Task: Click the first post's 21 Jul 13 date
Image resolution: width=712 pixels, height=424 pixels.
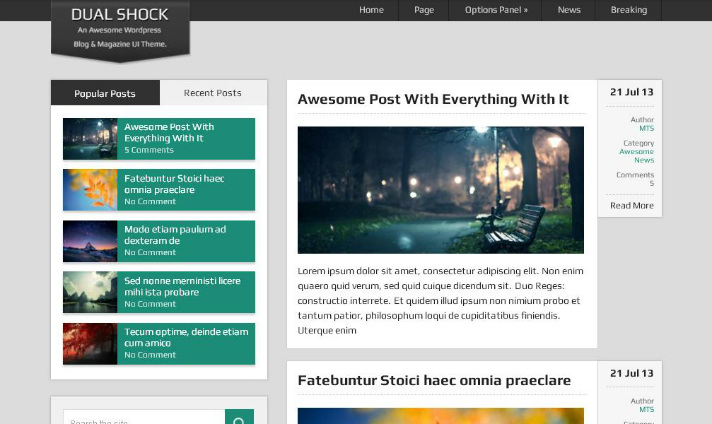Action: pos(632,92)
